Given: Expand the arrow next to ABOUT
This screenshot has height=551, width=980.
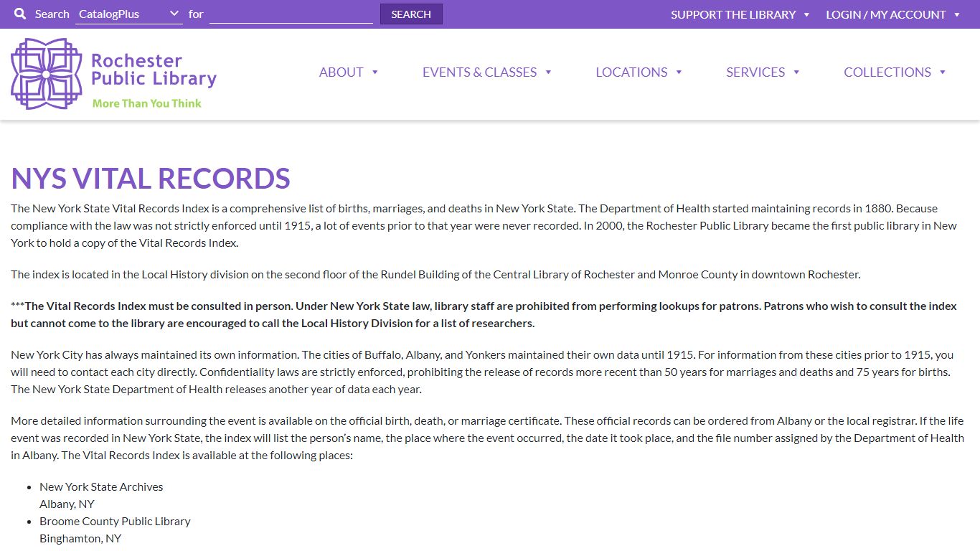Looking at the screenshot, I should pyautogui.click(x=374, y=72).
